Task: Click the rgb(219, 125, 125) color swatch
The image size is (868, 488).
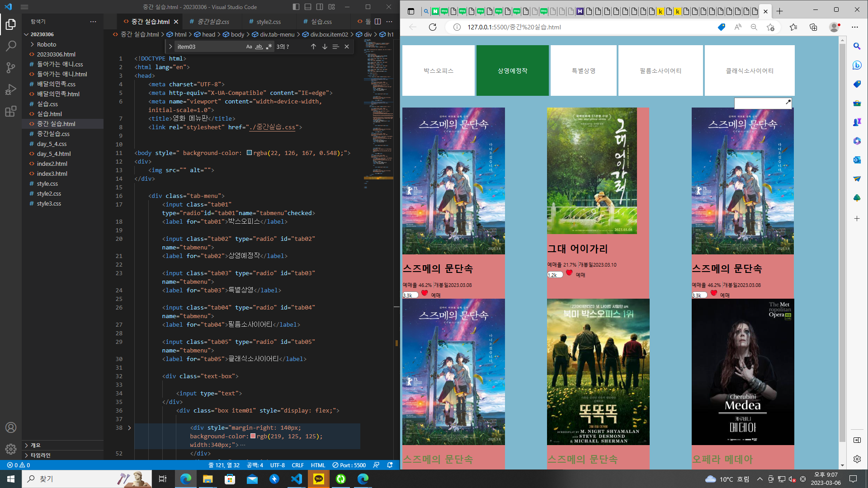Action: [253, 436]
